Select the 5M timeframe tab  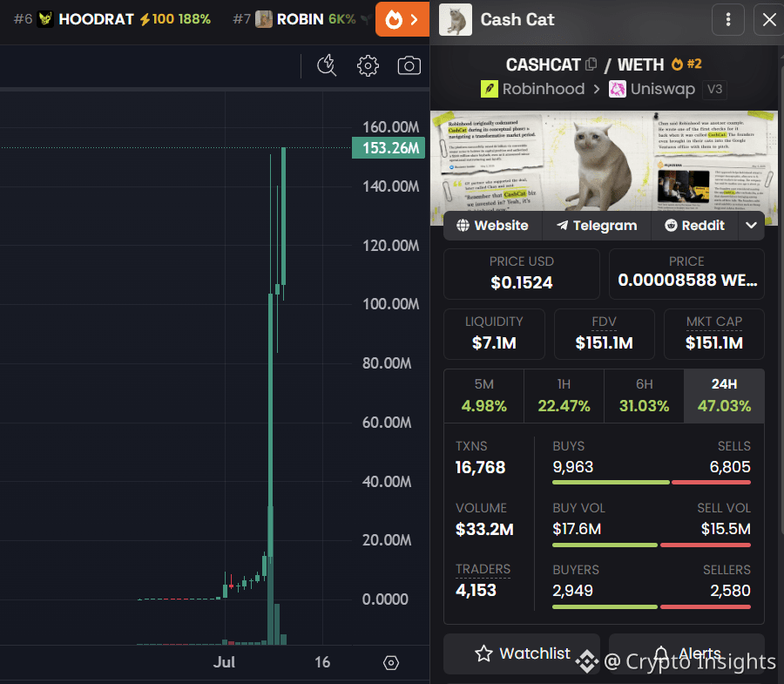coord(484,396)
